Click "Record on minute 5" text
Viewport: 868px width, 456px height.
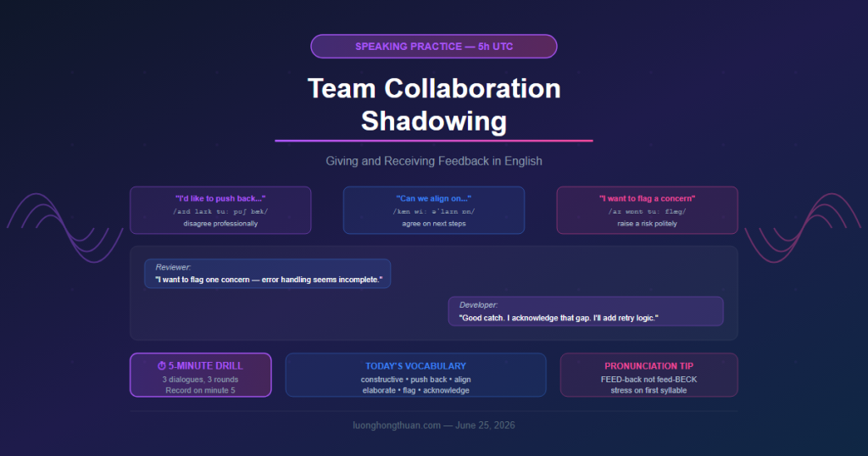(200, 390)
